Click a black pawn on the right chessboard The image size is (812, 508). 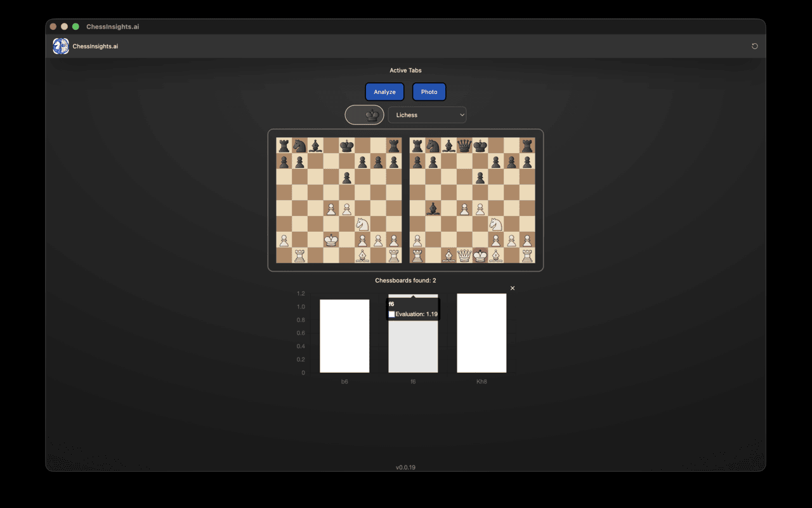pos(417,161)
